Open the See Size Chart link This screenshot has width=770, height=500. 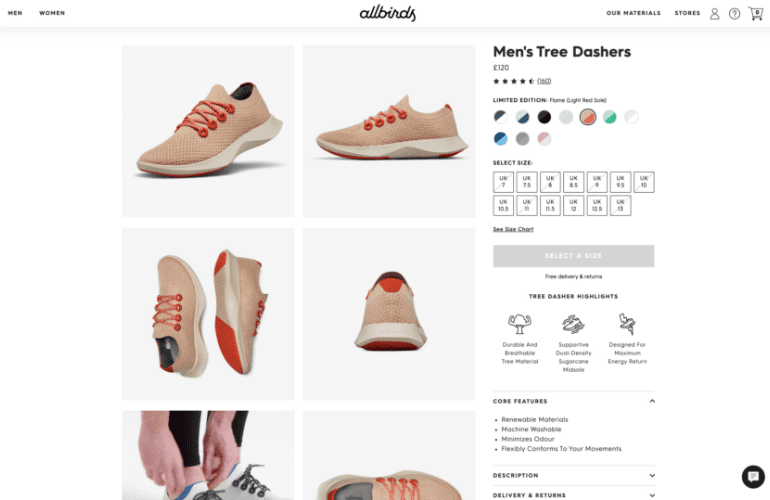pyautogui.click(x=513, y=229)
